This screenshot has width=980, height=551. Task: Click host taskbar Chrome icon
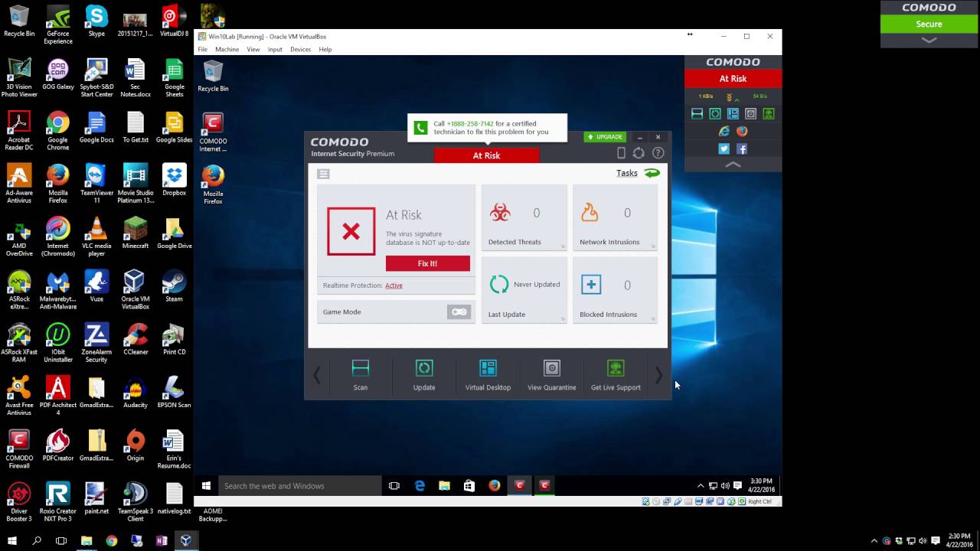[112, 540]
